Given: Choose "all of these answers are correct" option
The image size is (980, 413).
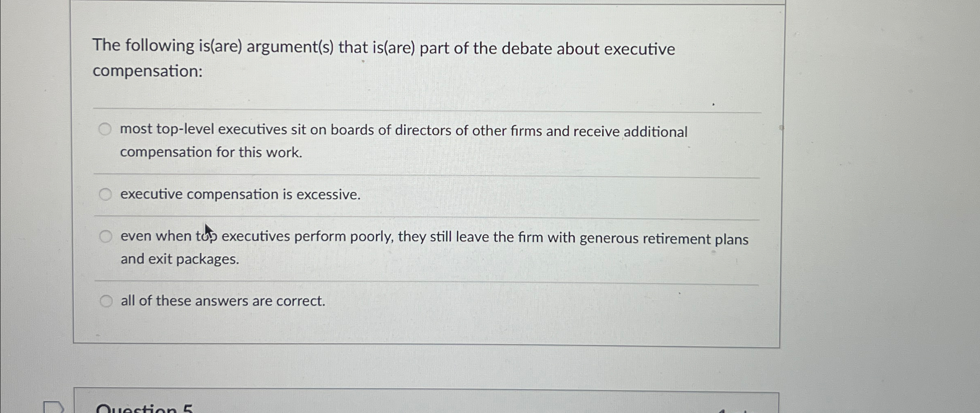Looking at the screenshot, I should (x=106, y=300).
